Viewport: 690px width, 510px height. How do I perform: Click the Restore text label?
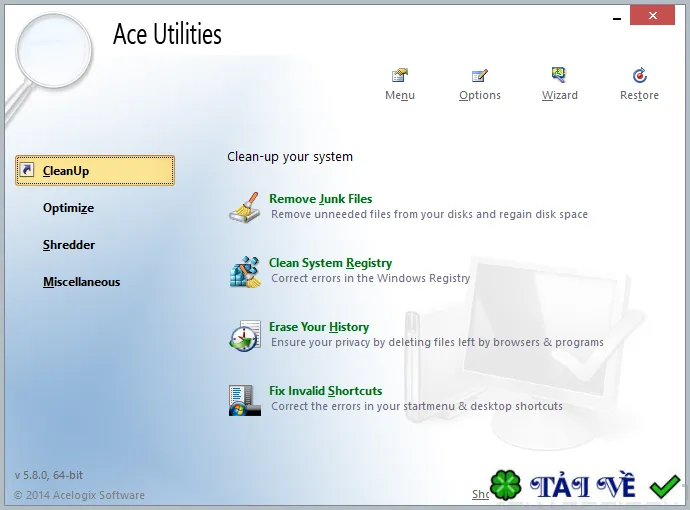click(x=639, y=95)
